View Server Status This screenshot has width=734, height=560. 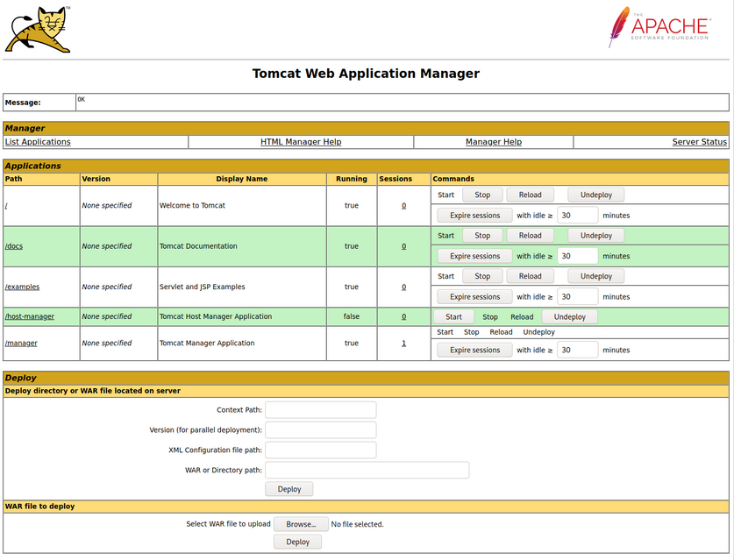click(x=697, y=141)
